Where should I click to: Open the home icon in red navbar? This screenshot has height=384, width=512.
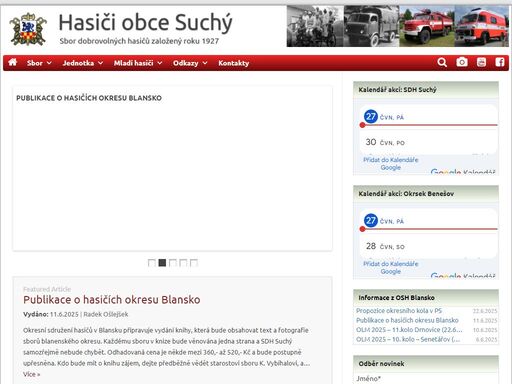(13, 62)
